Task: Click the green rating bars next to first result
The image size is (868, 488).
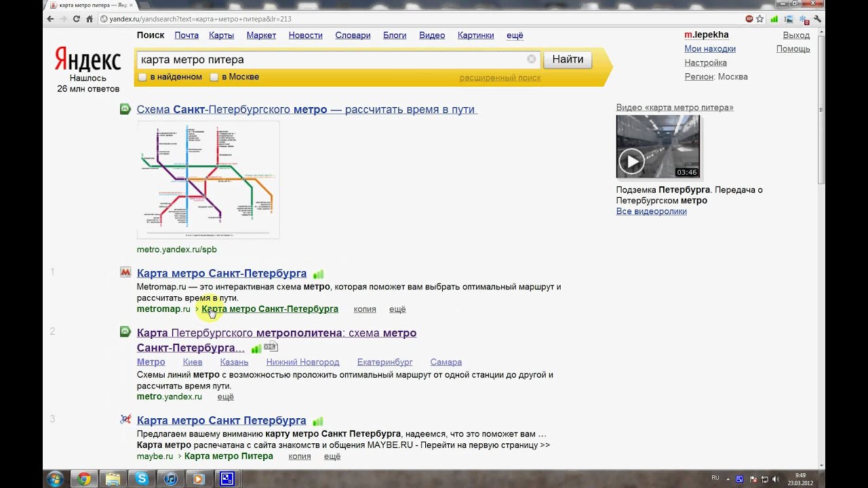Action: (x=318, y=274)
